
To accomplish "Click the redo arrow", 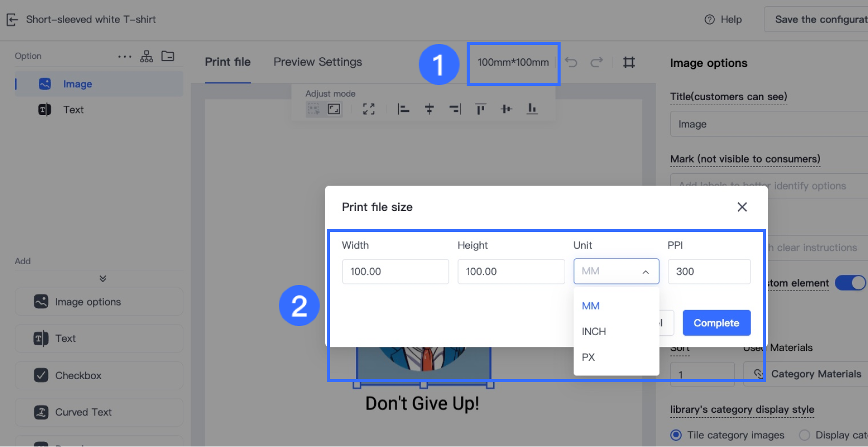I will click(x=596, y=62).
